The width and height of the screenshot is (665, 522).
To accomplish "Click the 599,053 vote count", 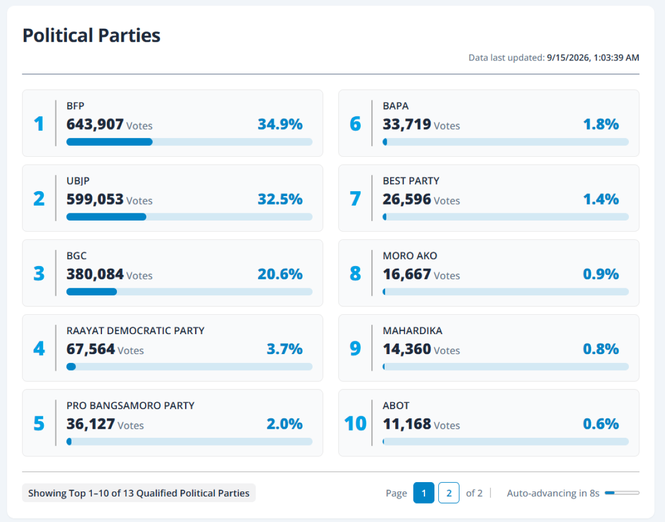I will pyautogui.click(x=95, y=199).
